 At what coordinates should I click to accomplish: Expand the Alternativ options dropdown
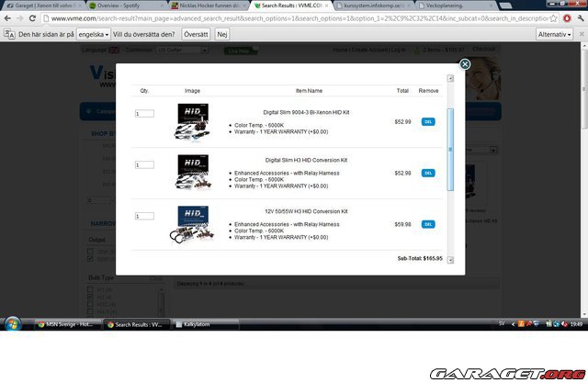pyautogui.click(x=554, y=33)
